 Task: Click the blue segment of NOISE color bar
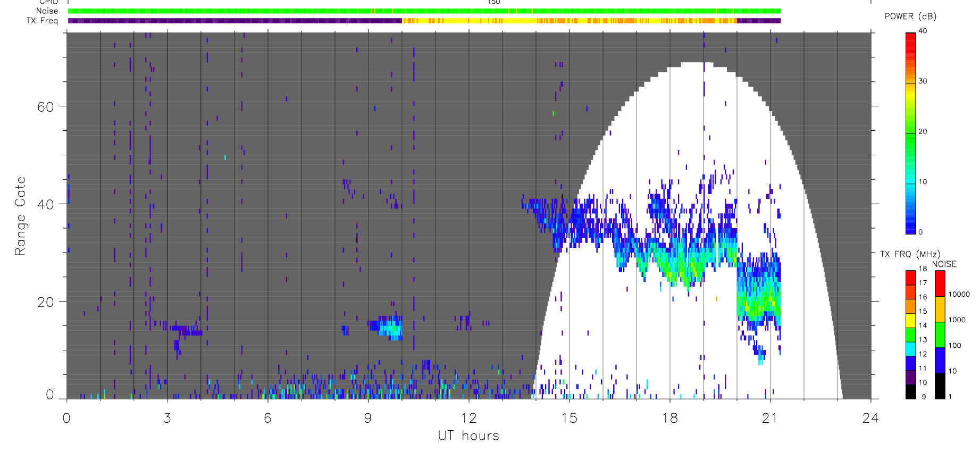click(x=940, y=361)
